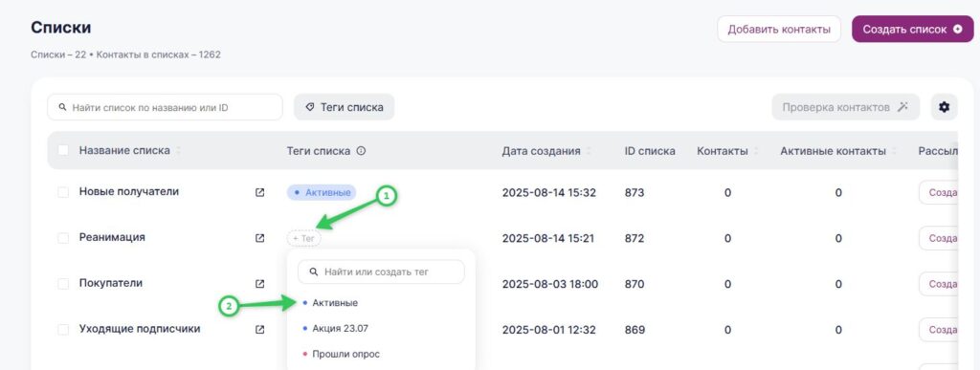This screenshot has width=980, height=370.
Task: Click the Активные tag chip on Новые получатели
Action: 322,193
